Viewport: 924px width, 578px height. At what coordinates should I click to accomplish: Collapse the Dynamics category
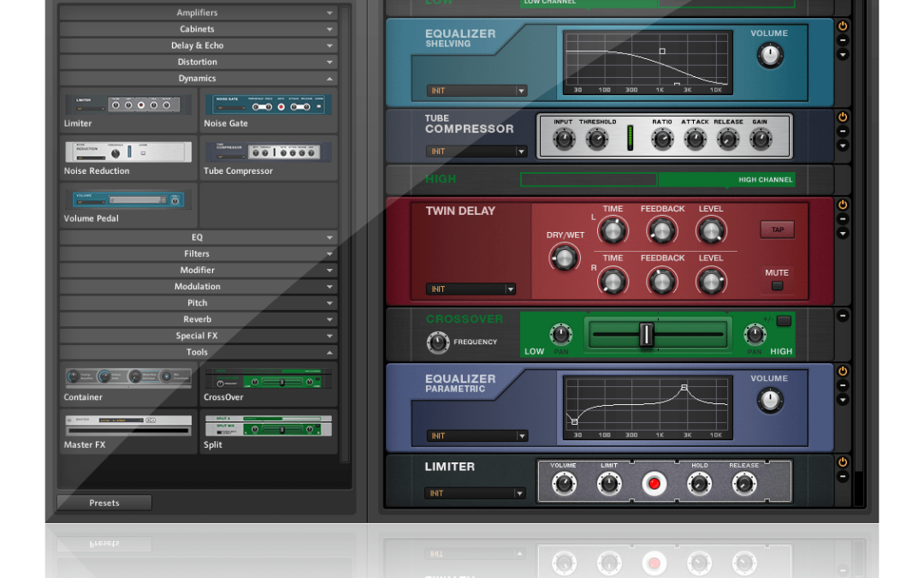(198, 79)
